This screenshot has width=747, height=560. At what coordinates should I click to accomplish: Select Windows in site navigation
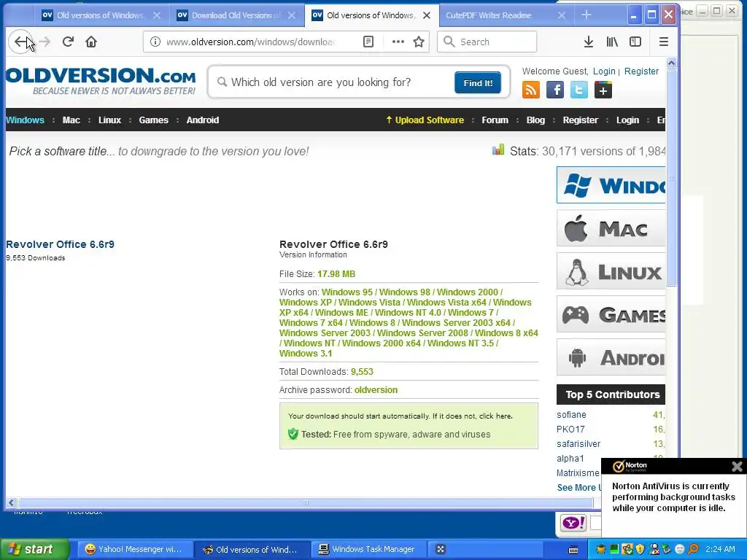point(25,120)
